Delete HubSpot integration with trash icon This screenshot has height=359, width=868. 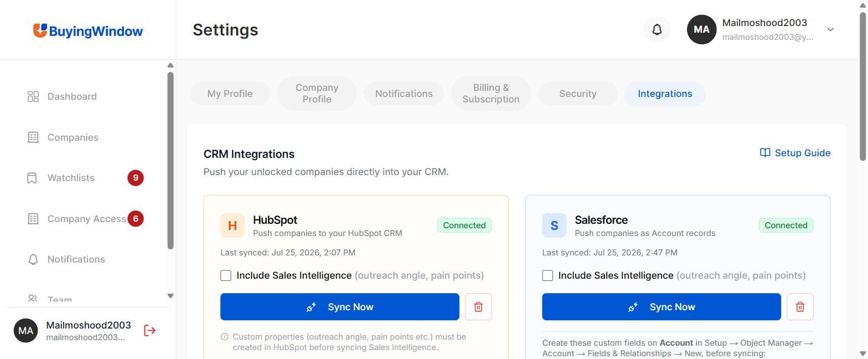pos(478,307)
